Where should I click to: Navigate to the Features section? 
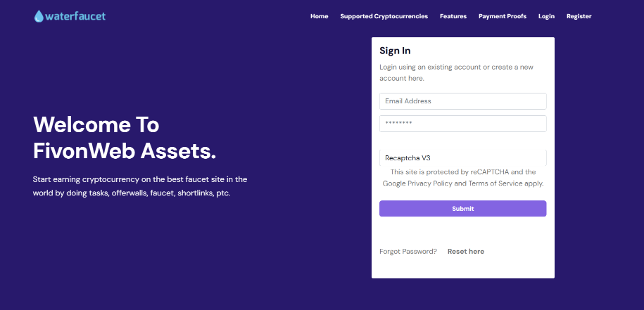tap(453, 16)
